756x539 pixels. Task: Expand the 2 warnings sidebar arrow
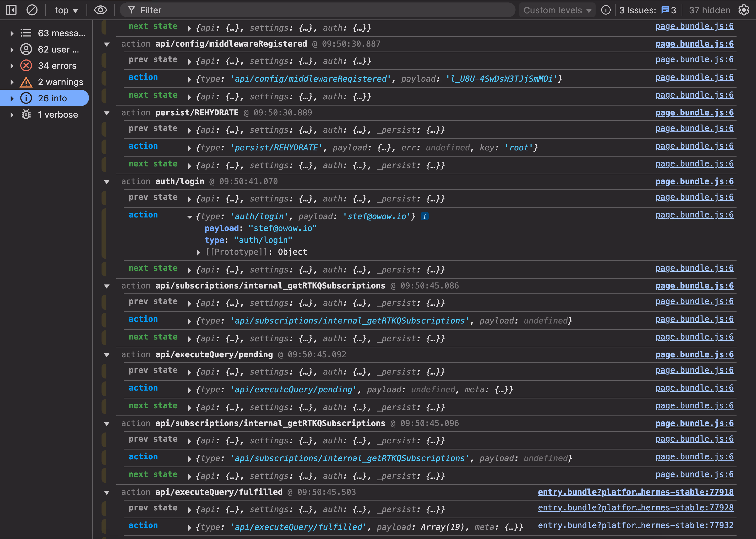click(12, 82)
